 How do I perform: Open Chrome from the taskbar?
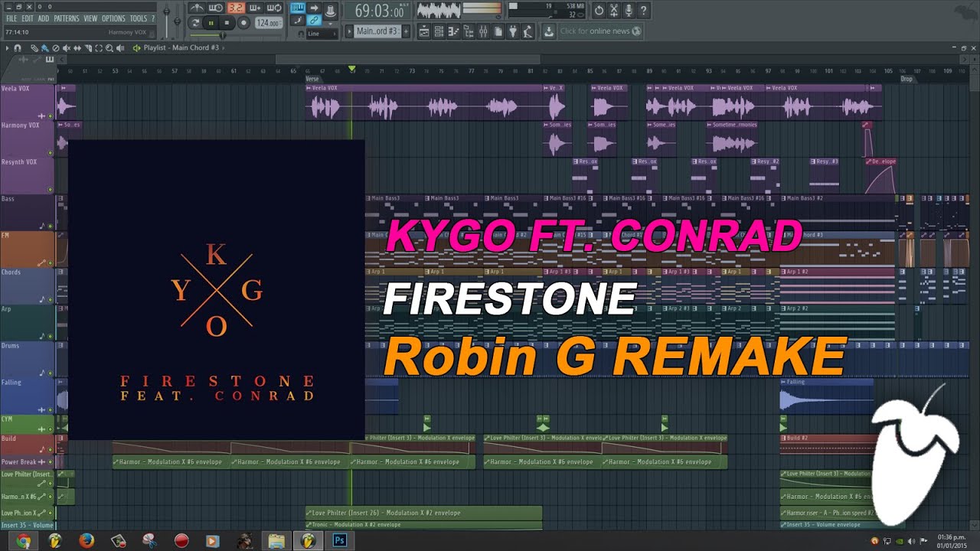point(24,541)
